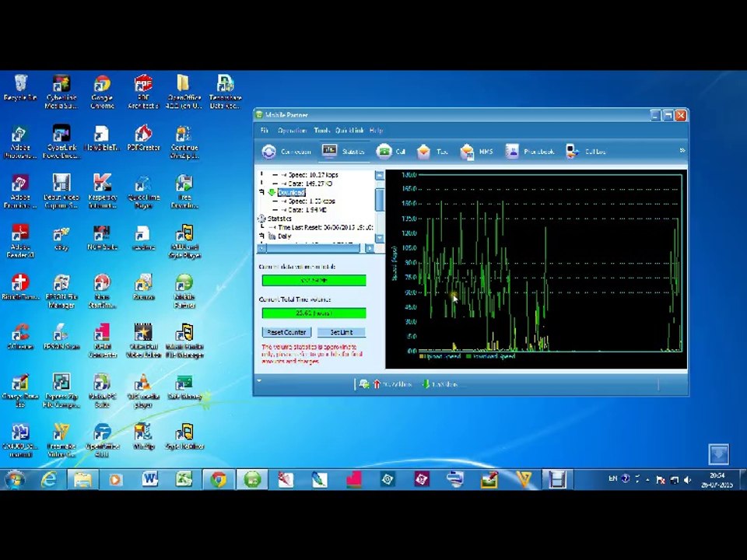Open Recycle Bin on the desktop
The height and width of the screenshot is (560, 747).
pos(20,88)
